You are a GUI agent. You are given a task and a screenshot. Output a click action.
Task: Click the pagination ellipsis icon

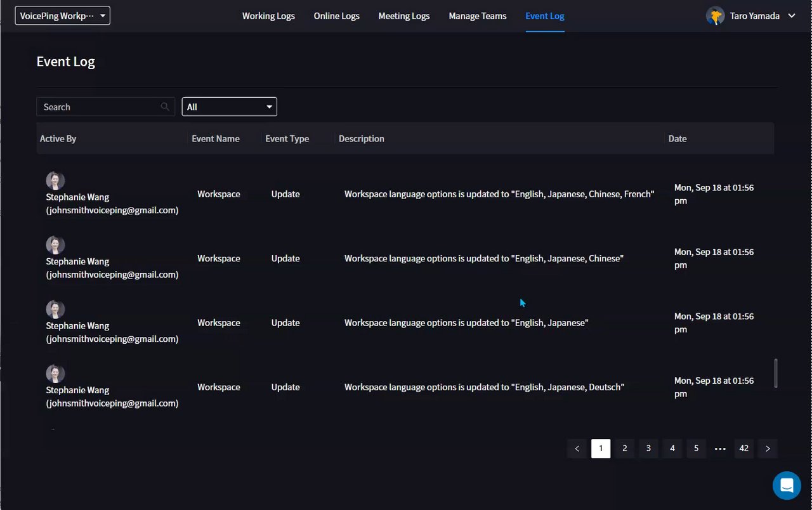point(720,448)
